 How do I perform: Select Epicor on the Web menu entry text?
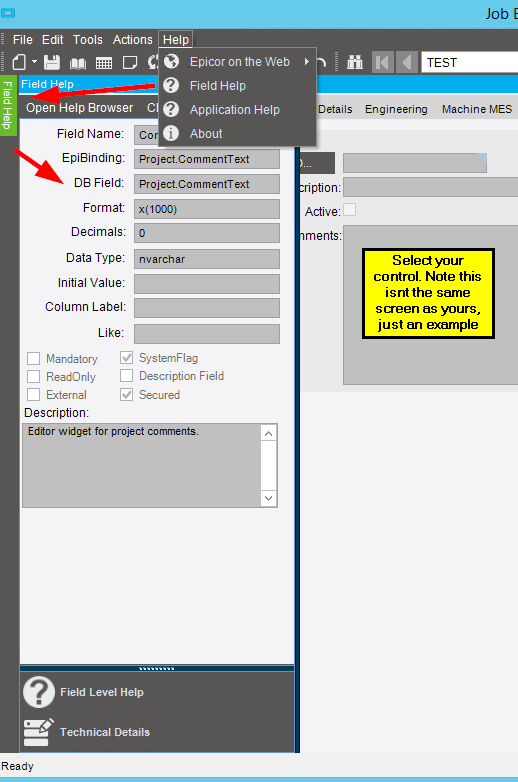pos(240,62)
